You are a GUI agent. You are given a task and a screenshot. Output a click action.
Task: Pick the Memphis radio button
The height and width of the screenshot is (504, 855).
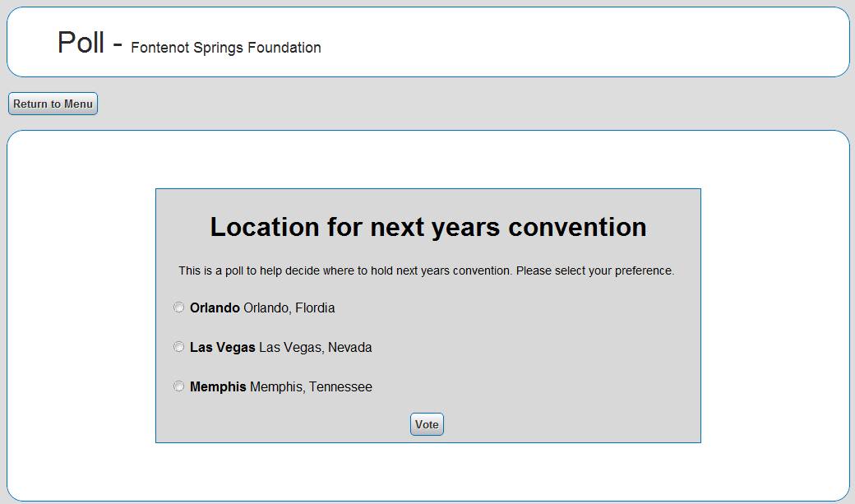tap(179, 386)
